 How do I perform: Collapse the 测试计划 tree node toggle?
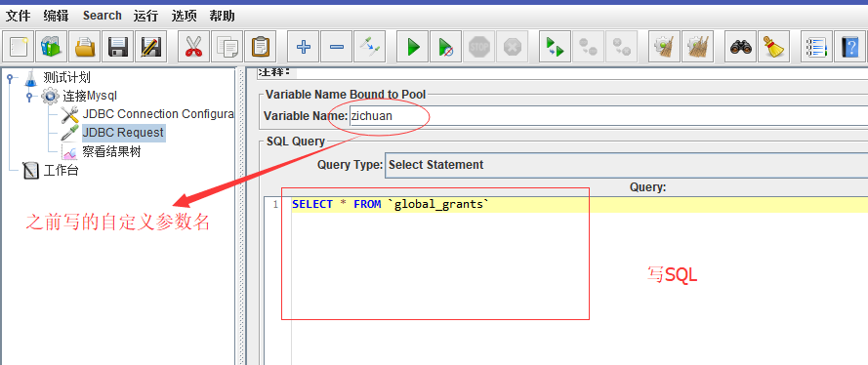10,77
